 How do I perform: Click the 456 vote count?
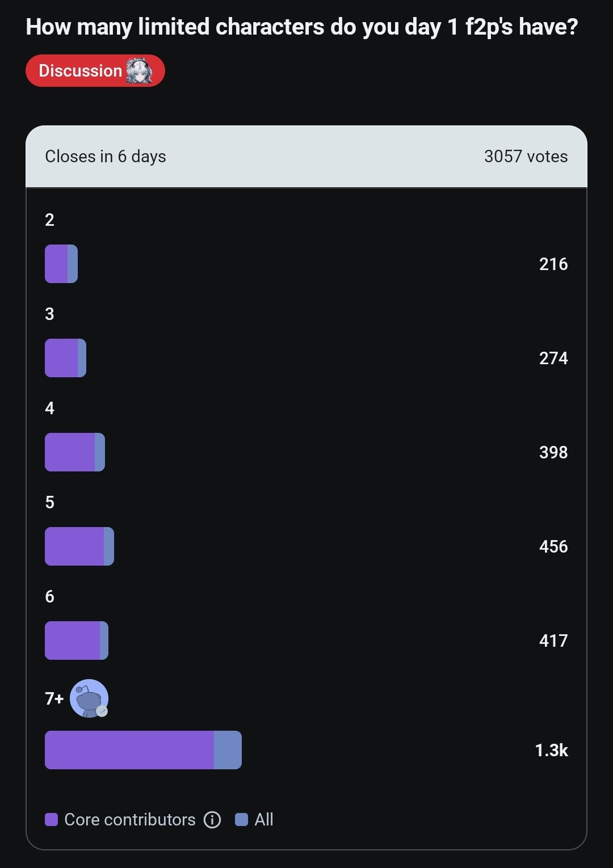tap(553, 546)
